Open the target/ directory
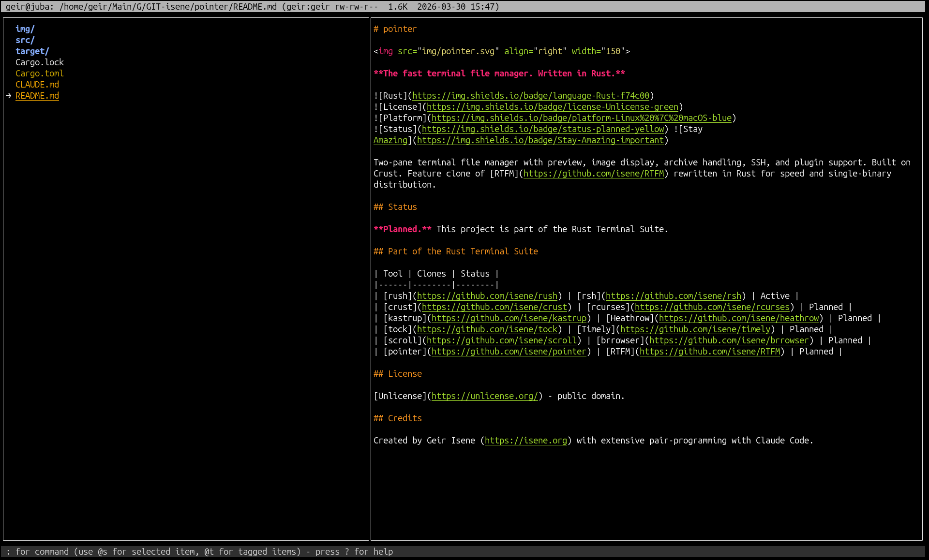The image size is (929, 560). coord(32,51)
